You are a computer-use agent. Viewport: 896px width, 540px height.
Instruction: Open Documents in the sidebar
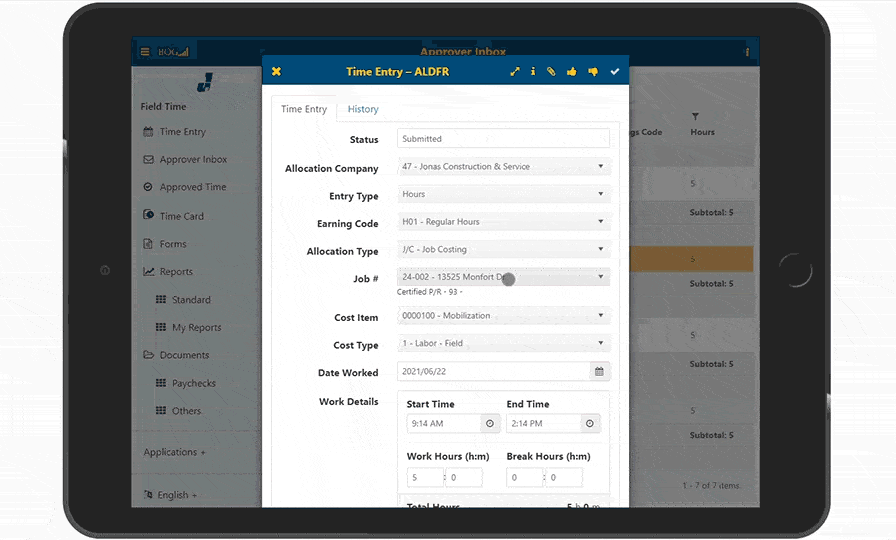pos(176,355)
